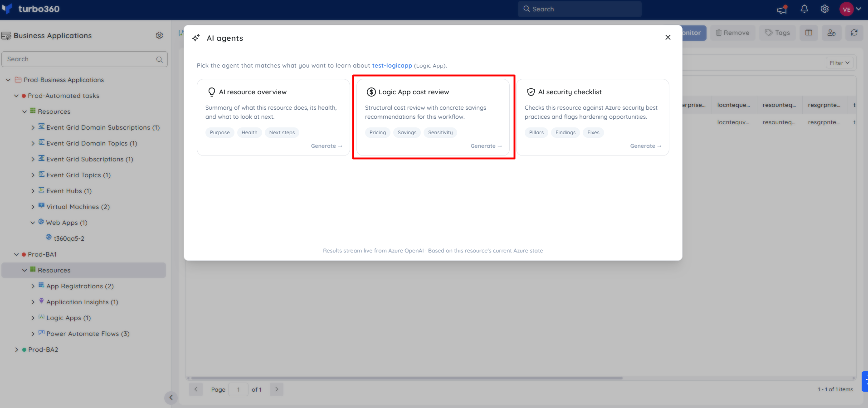Open the user access icon
868x408 pixels.
point(831,33)
